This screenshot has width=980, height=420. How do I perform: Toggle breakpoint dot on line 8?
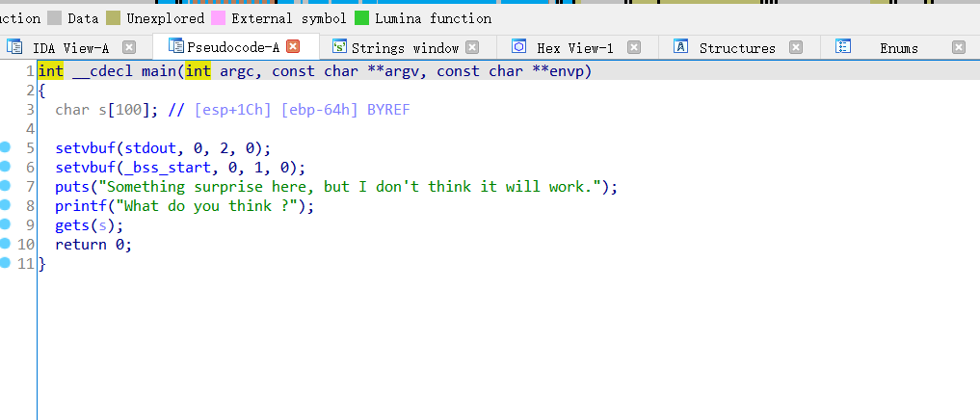click(5, 205)
